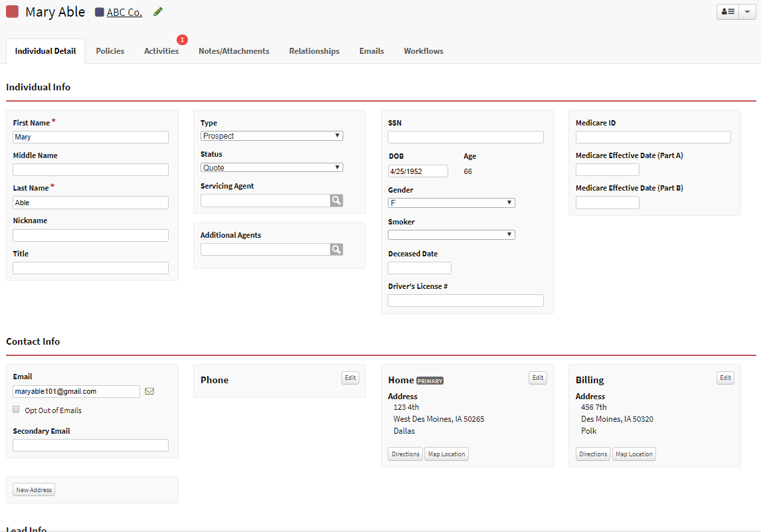The width and height of the screenshot is (761, 532).
Task: Open the Additional Agents lookup magnifier
Action: pos(336,248)
